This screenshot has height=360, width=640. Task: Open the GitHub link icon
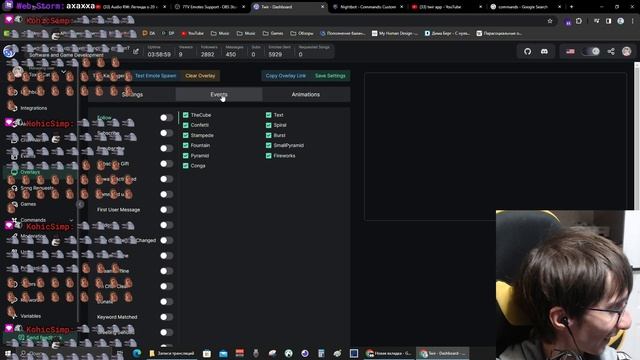pyautogui.click(x=527, y=51)
